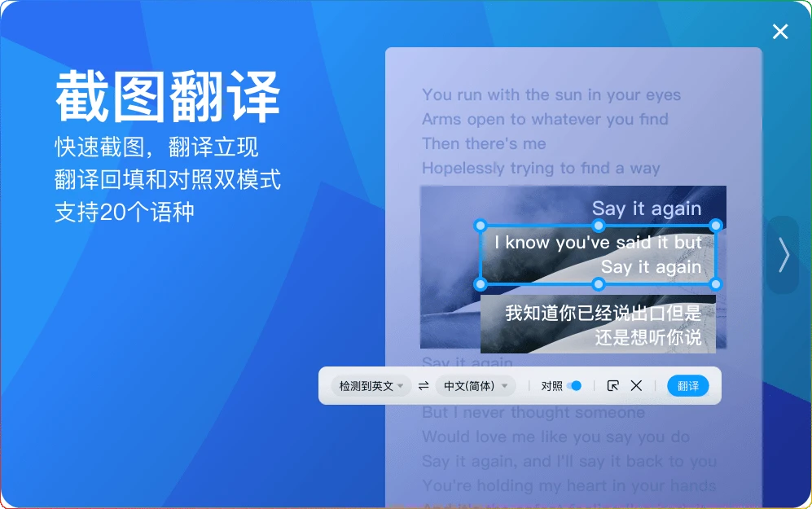The width and height of the screenshot is (812, 509).
Task: Click the chevron on 中文(简体) selector
Action: coord(504,385)
